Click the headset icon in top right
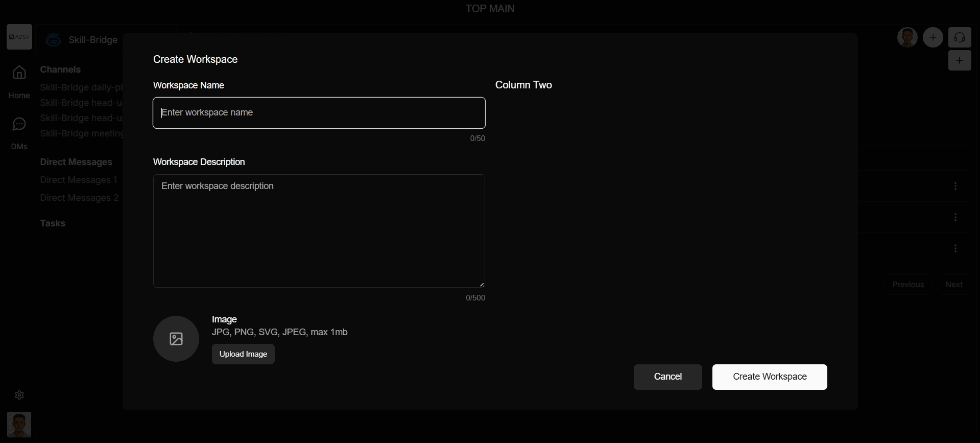980x443 pixels. 960,37
